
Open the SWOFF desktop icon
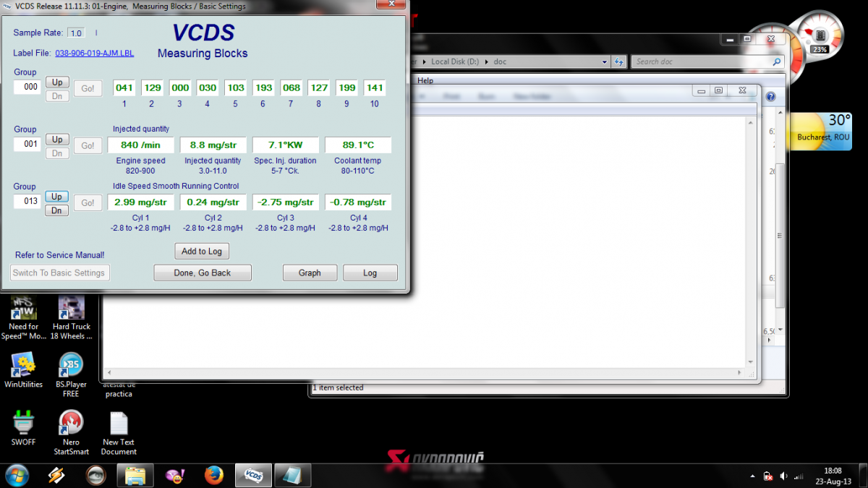click(x=24, y=428)
